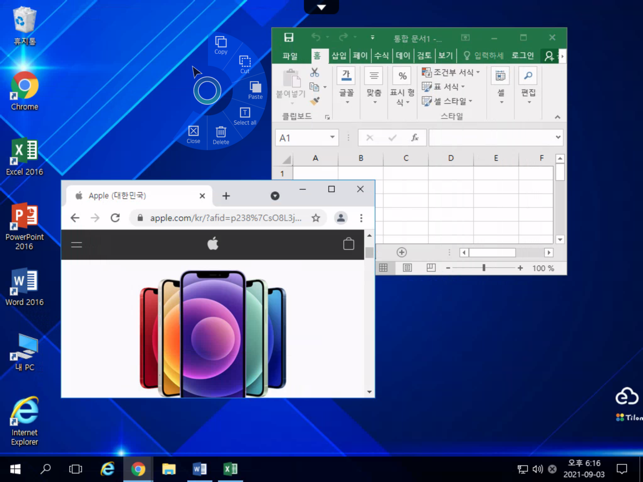Screen dimensions: 643x482
Task: Click the radial menu center ring
Action: (207, 90)
